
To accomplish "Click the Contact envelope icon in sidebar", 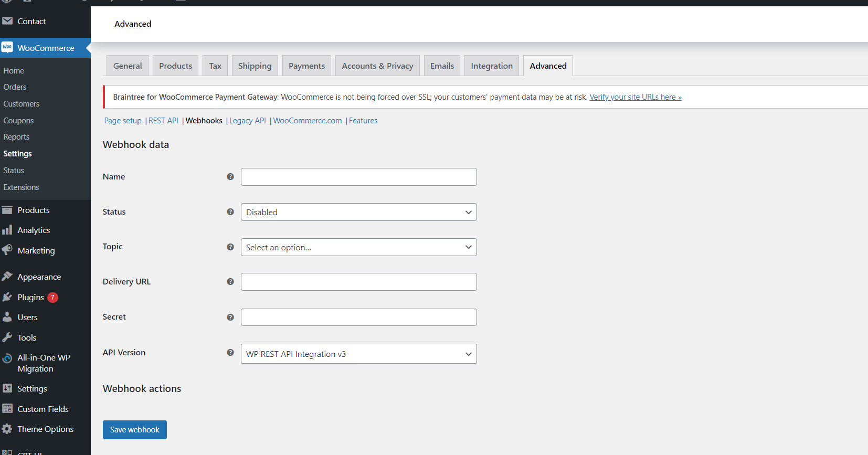I will 7,21.
